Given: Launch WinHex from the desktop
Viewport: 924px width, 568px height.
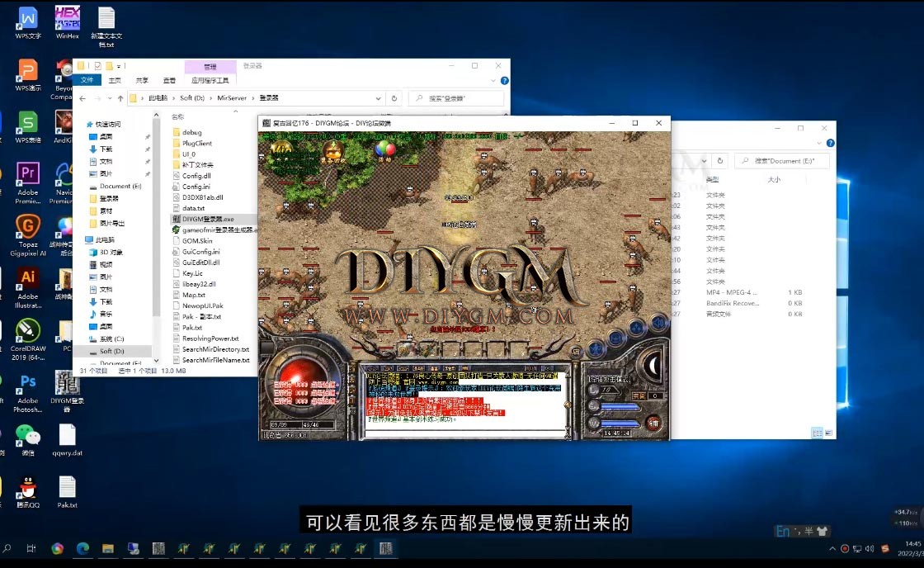Looking at the screenshot, I should click(x=67, y=23).
